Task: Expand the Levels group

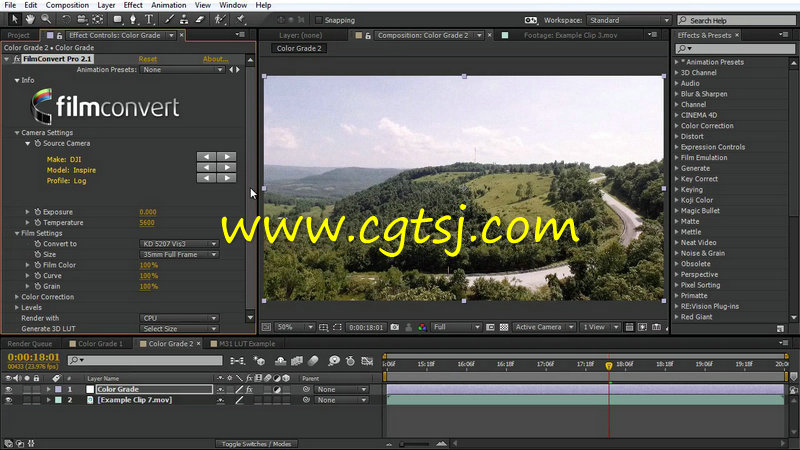Action: (17, 308)
